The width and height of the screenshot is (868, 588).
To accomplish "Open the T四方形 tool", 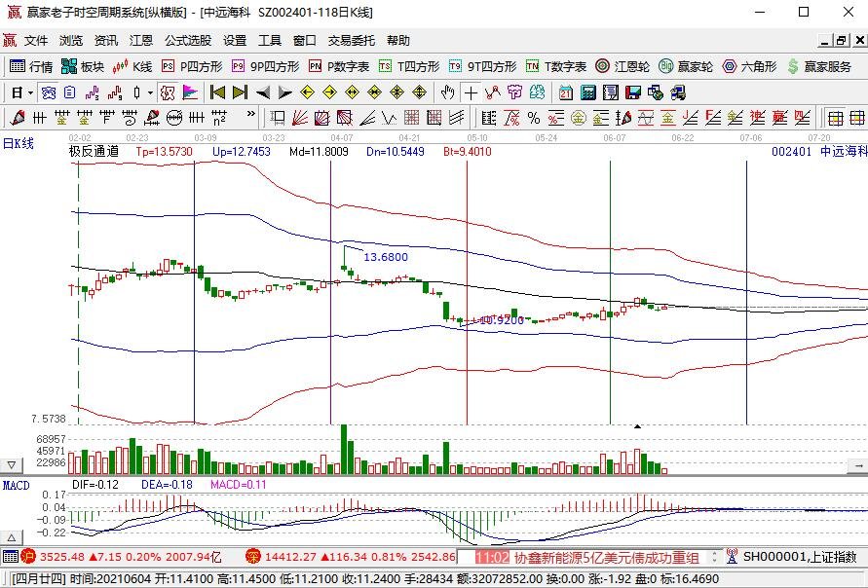I will (x=409, y=66).
